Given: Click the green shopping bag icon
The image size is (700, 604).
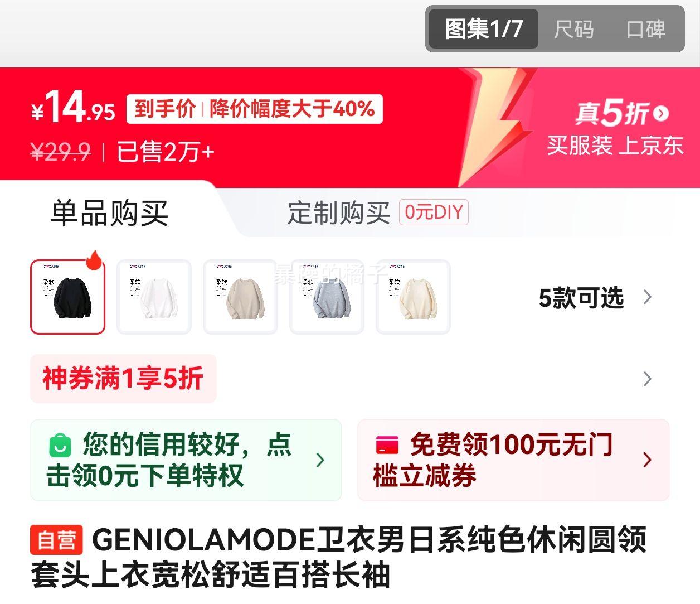Looking at the screenshot, I should (x=60, y=445).
